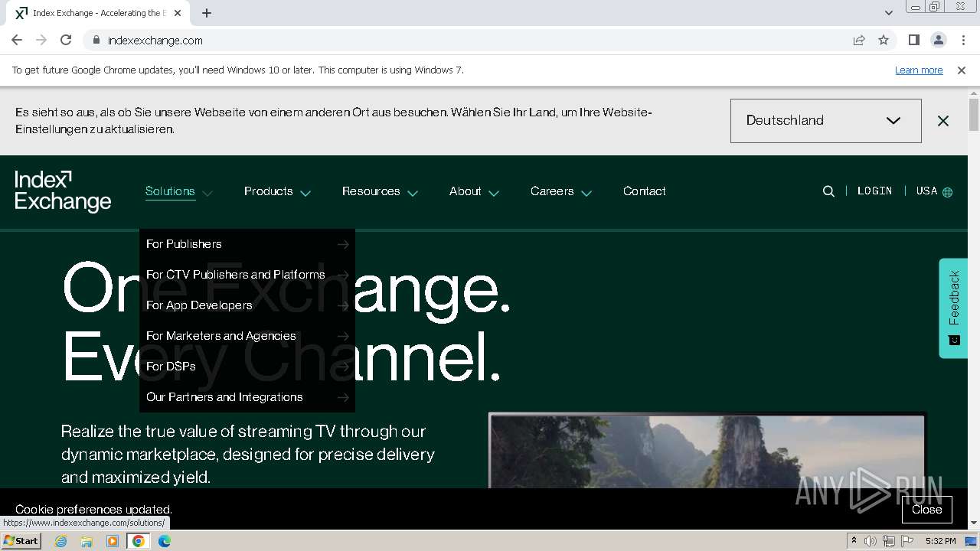The height and width of the screenshot is (551, 980).
Task: Go to the Contact page
Action: 645,191
